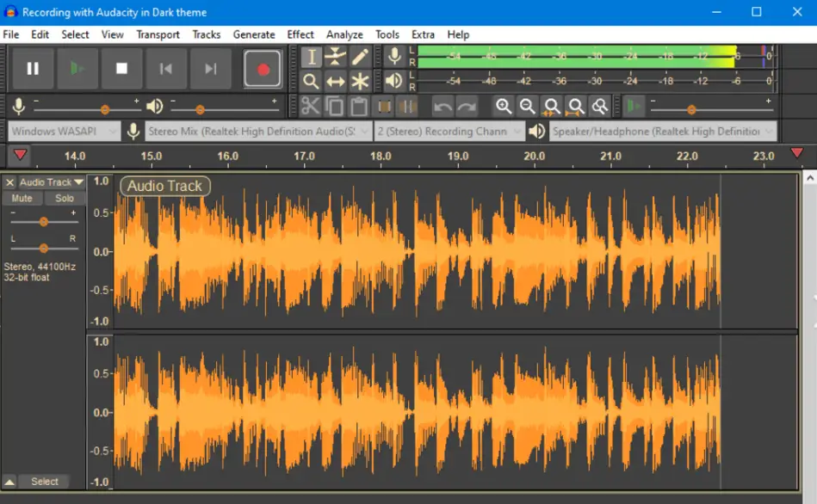Click the playback meter speaker icon
817x504 pixels.
point(394,81)
